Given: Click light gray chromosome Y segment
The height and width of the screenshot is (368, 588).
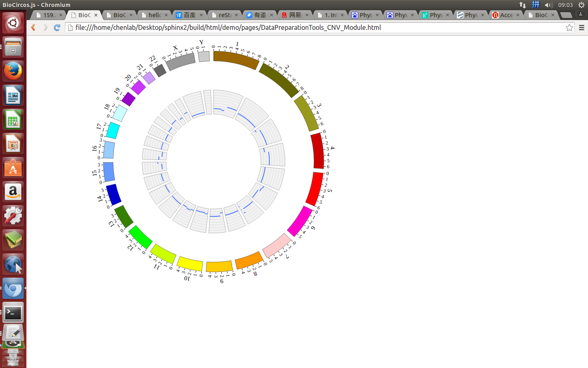Looking at the screenshot, I should pos(204,56).
